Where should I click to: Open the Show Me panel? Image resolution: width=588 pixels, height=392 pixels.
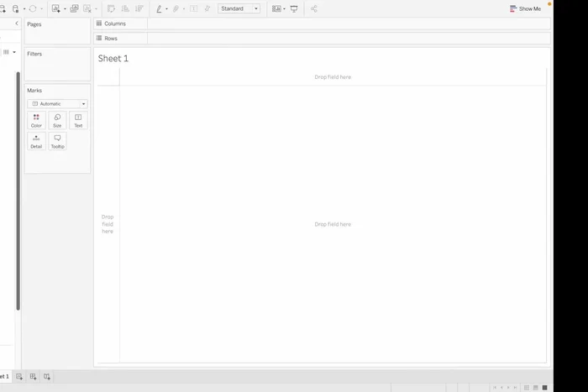point(525,8)
